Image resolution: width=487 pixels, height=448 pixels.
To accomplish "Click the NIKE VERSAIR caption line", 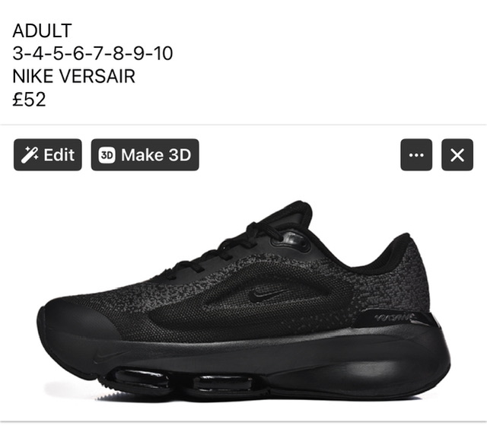I will tap(74, 76).
